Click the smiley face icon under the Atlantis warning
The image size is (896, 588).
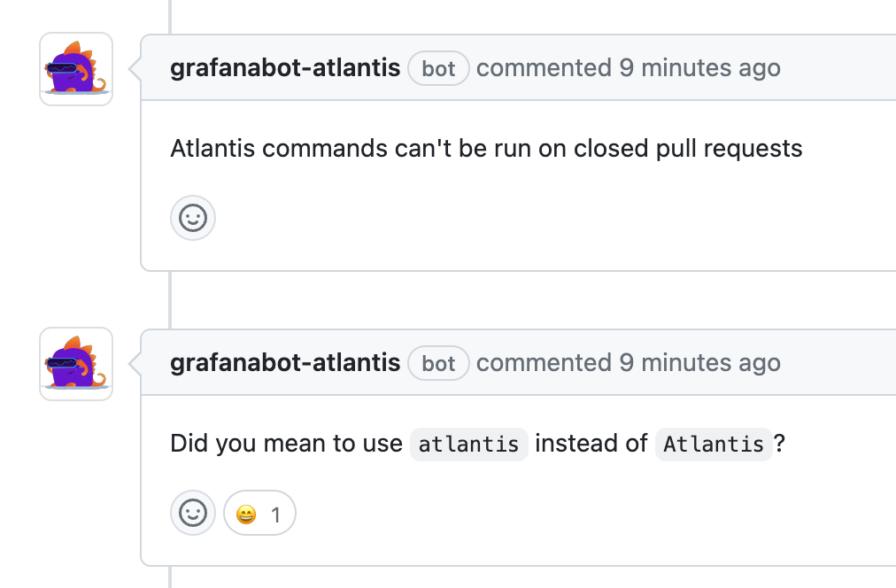click(192, 218)
